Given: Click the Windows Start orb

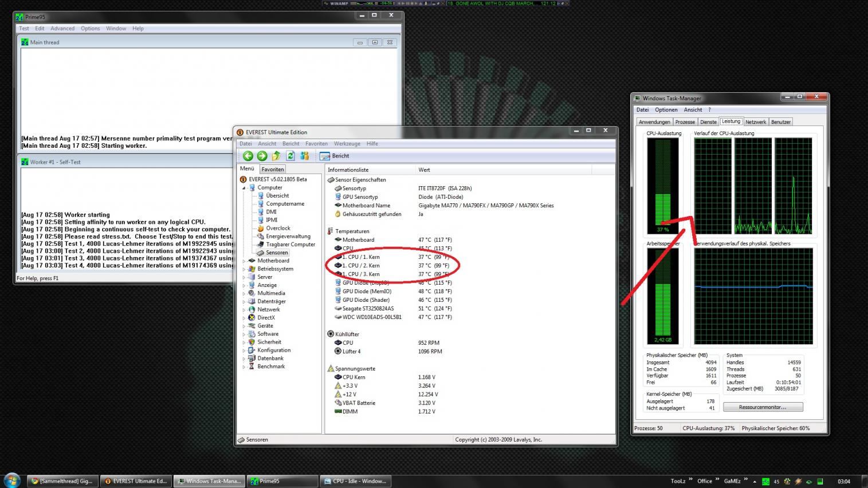Looking at the screenshot, I should (12, 480).
